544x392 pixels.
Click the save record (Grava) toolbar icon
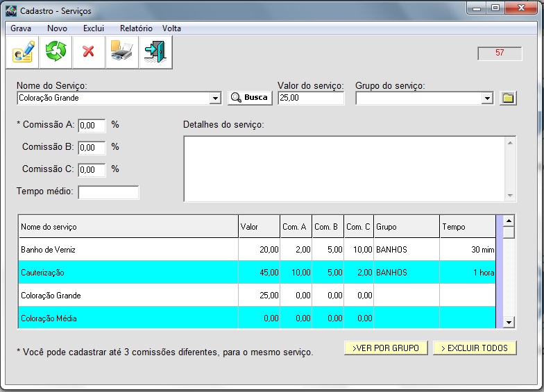(22, 53)
